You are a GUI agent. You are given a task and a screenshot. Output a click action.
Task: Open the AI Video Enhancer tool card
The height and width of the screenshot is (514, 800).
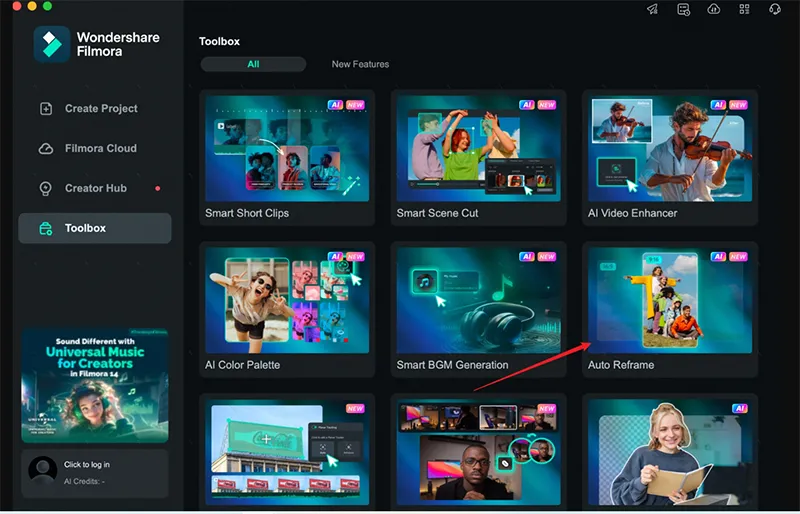coord(670,158)
